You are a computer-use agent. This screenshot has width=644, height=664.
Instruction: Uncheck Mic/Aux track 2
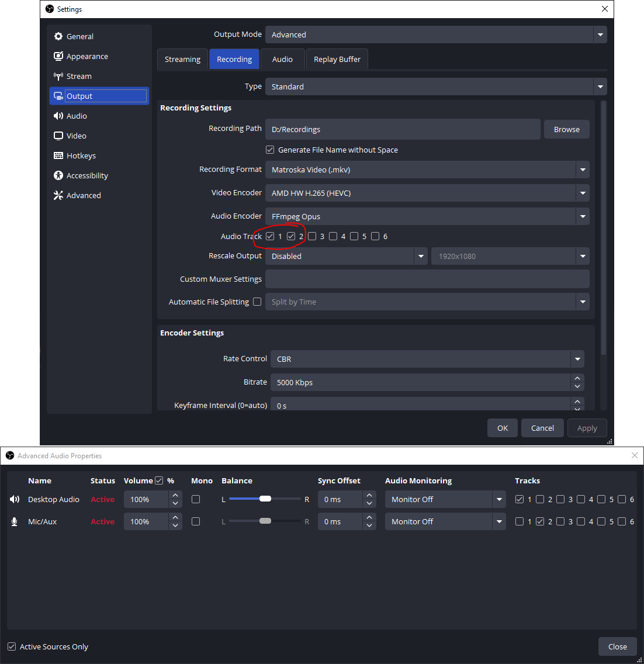(x=540, y=521)
